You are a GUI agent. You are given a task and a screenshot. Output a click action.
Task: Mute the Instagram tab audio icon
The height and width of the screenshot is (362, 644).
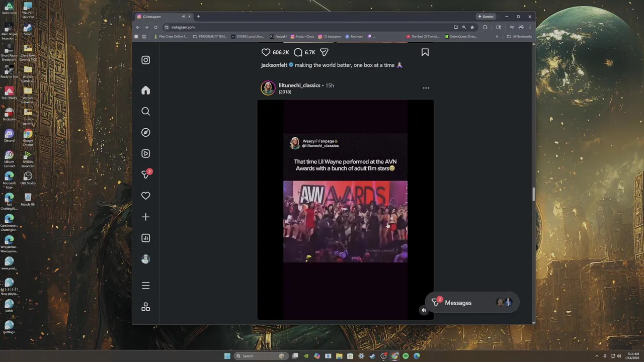click(x=183, y=17)
